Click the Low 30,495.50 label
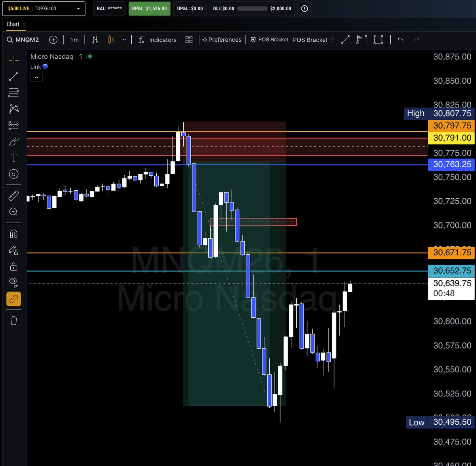Image resolution: width=476 pixels, height=466 pixels. click(x=440, y=422)
